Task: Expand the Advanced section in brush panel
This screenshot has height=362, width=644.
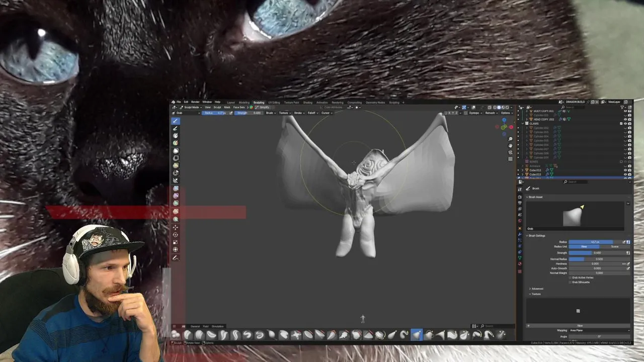Action: [x=537, y=289]
